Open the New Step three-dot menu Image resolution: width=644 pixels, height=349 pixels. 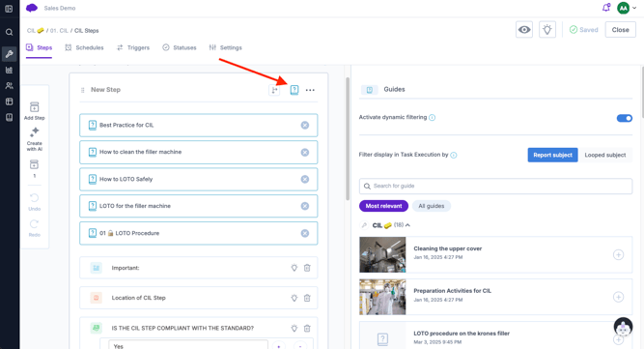[x=310, y=90]
